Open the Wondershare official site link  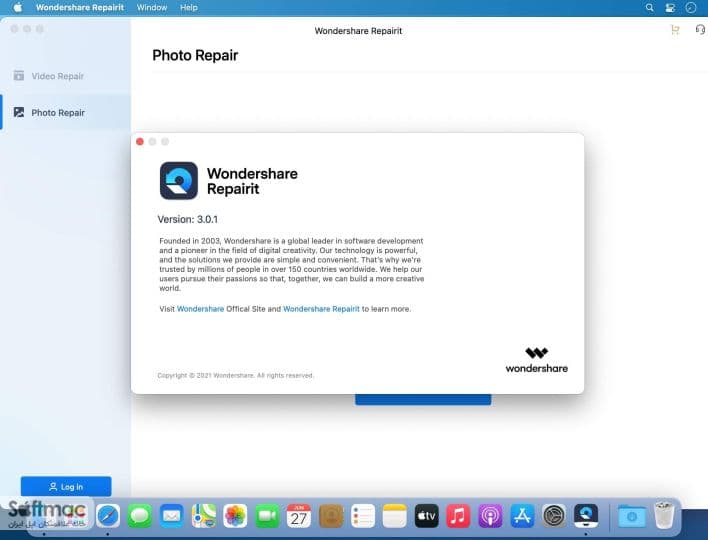click(x=200, y=309)
